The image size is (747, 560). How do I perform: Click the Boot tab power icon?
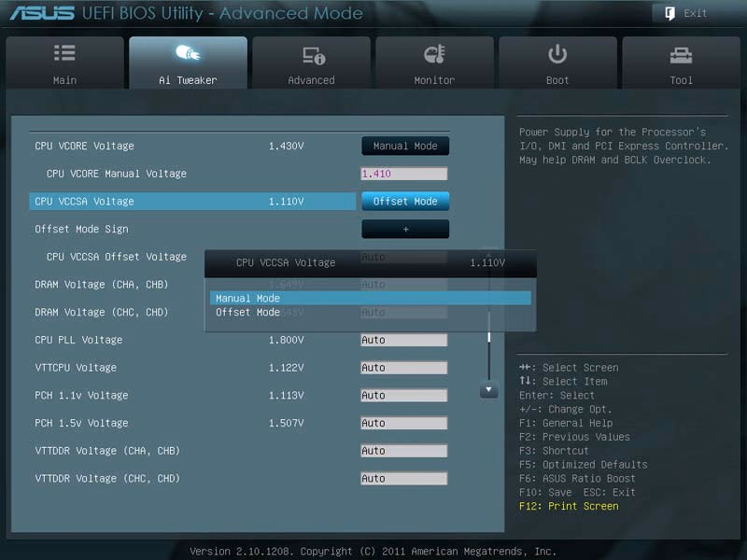[557, 54]
